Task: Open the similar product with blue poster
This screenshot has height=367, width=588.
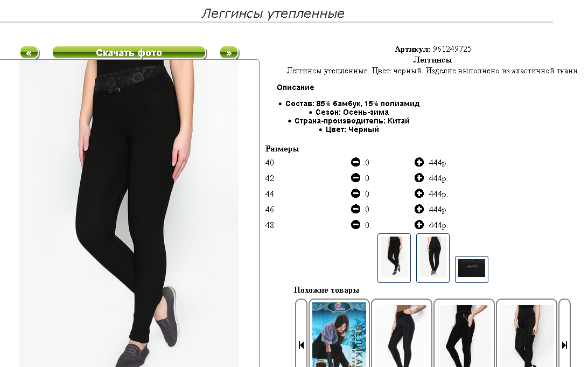Action: [x=339, y=334]
